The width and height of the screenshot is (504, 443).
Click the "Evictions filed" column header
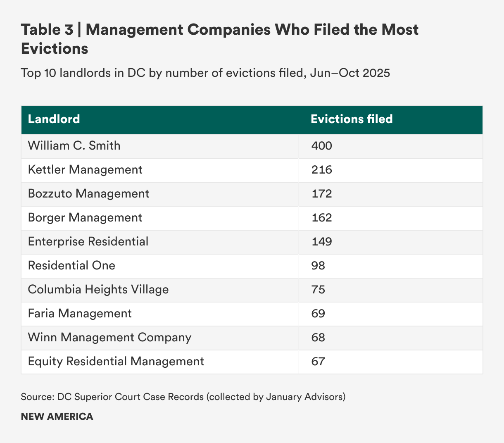tap(352, 119)
